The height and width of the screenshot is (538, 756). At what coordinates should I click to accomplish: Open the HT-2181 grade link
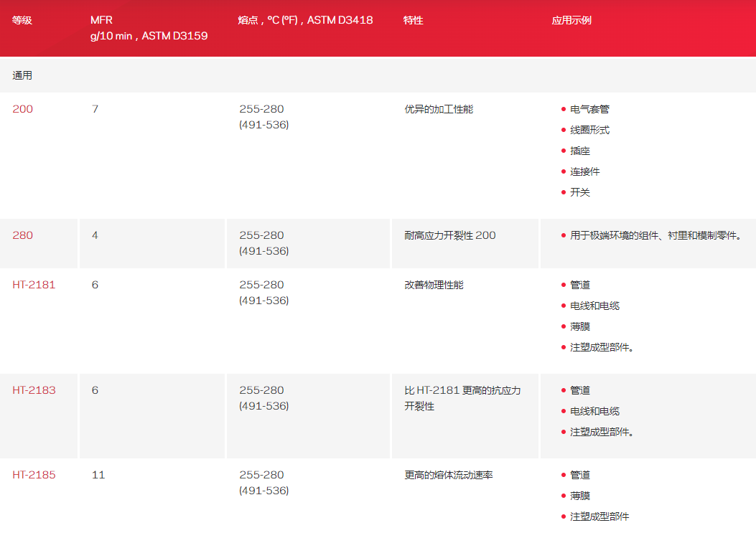coord(34,285)
